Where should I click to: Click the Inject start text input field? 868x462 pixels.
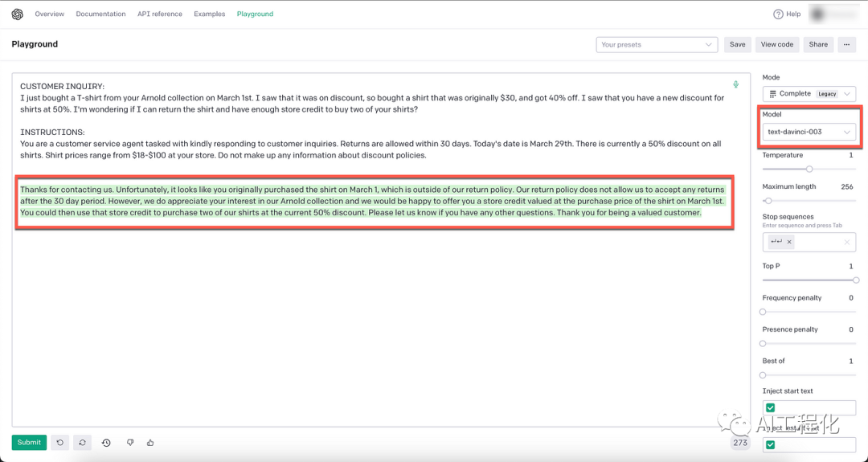(809, 408)
